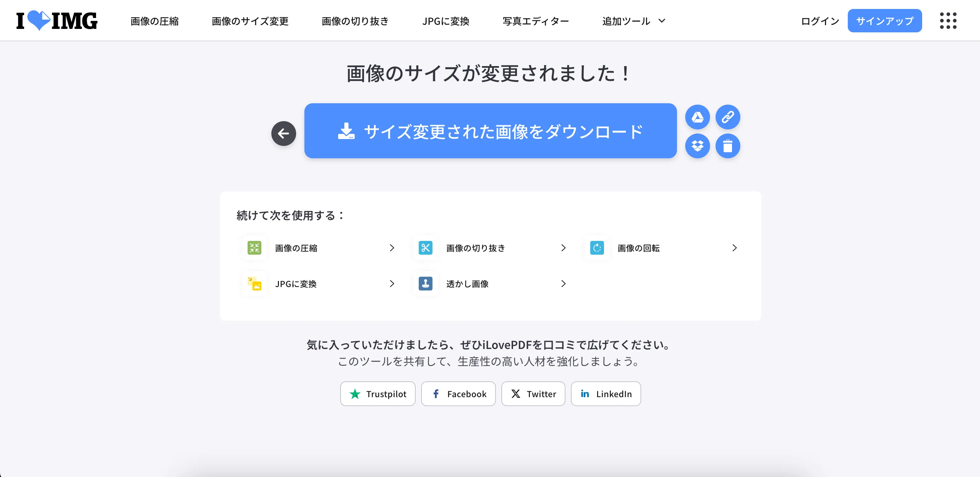Click the scissors 画像の切り抜き icon
This screenshot has width=980, height=477.
[x=425, y=248]
